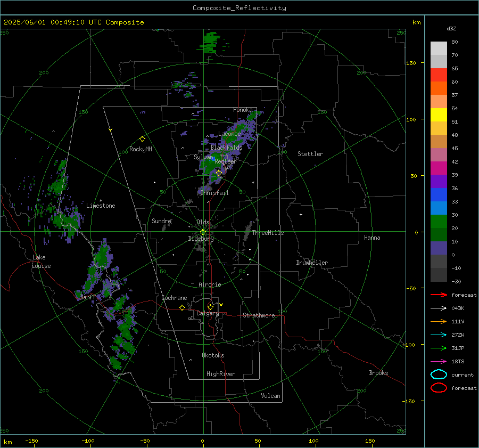
Task: Click the Ponoka city label
Action: tap(243, 110)
